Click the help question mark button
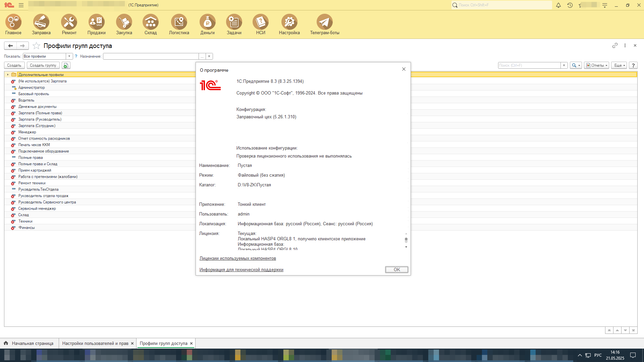The height and width of the screenshot is (362, 644). click(633, 65)
